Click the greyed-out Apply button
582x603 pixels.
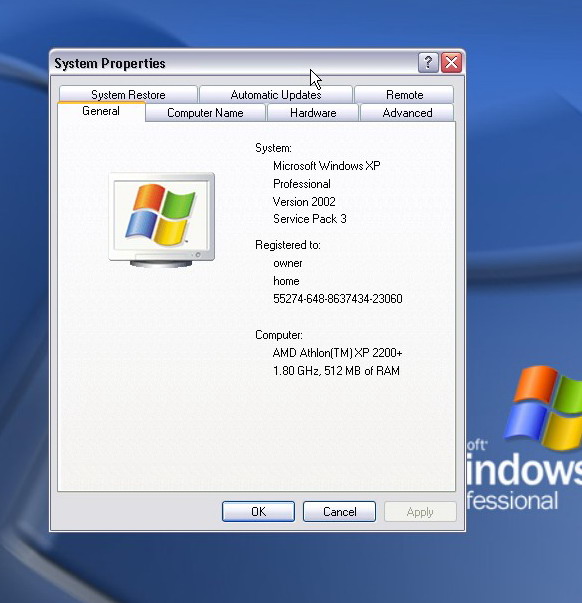click(x=420, y=512)
